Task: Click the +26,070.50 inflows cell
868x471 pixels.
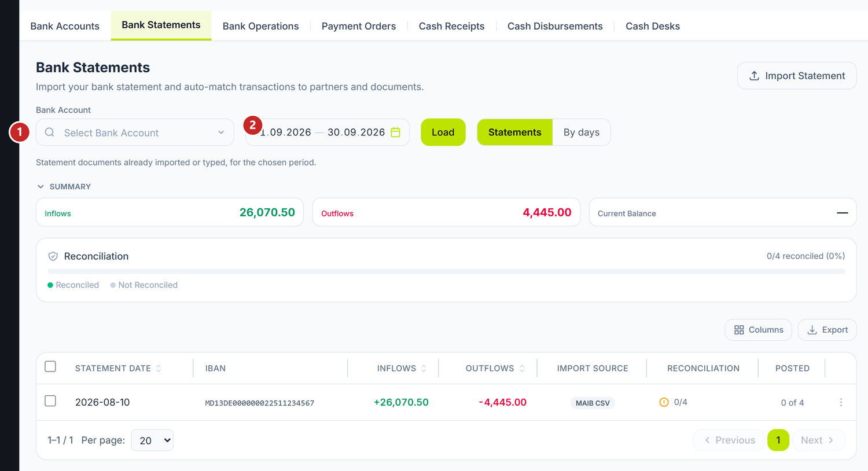Action: point(401,402)
